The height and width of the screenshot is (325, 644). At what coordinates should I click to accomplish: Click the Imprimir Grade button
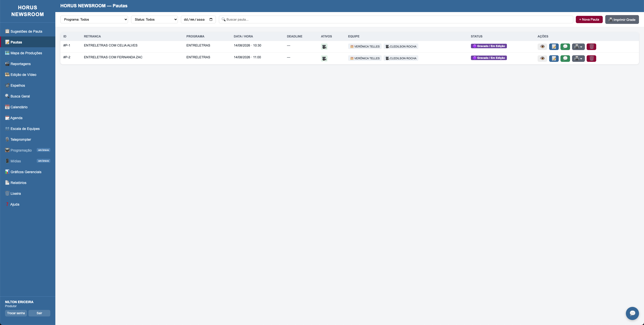pyautogui.click(x=622, y=20)
